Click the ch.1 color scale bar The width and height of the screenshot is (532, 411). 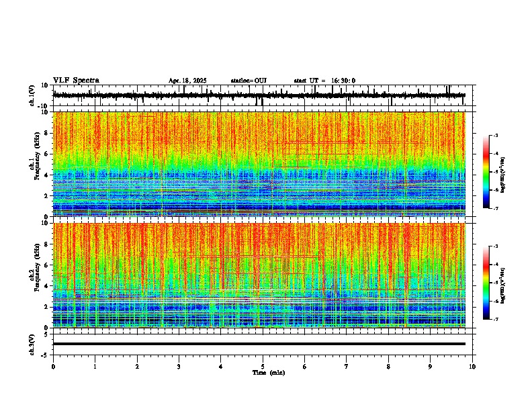click(486, 172)
